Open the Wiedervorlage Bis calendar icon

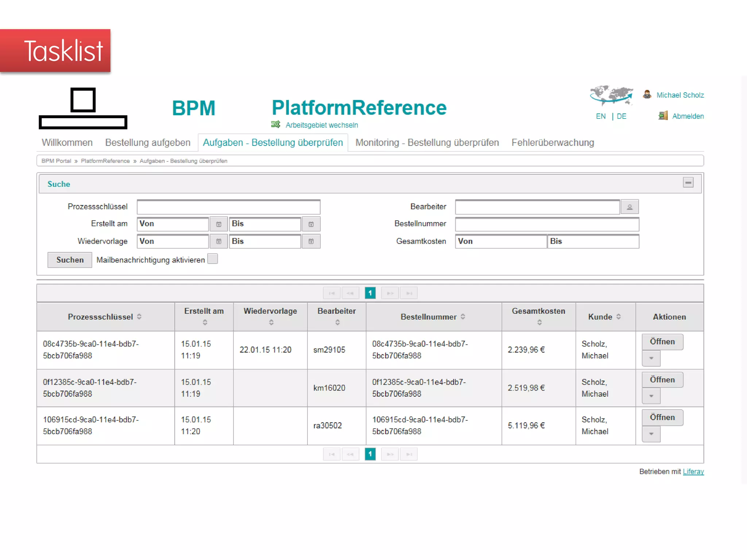coord(311,241)
